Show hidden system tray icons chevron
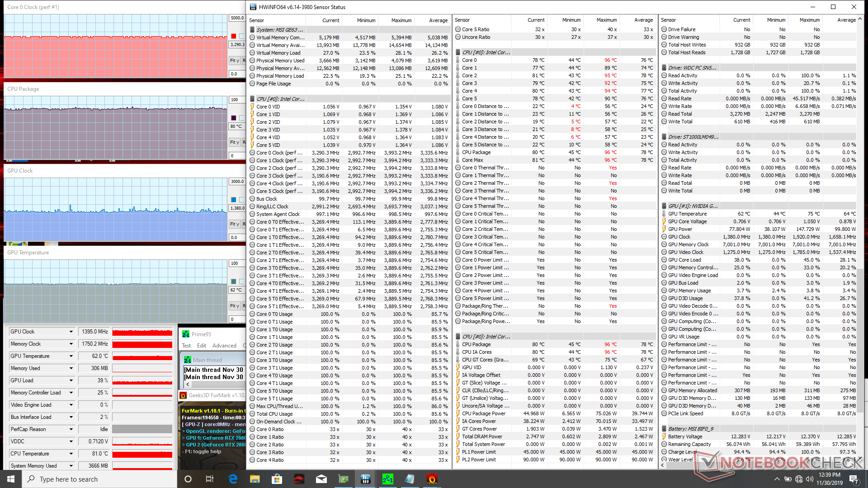This screenshot has height=488, width=868. pos(777,479)
